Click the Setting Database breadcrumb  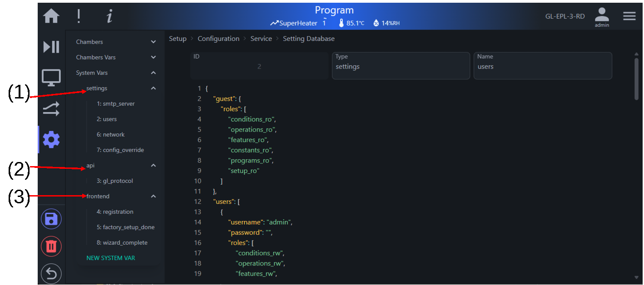click(309, 39)
